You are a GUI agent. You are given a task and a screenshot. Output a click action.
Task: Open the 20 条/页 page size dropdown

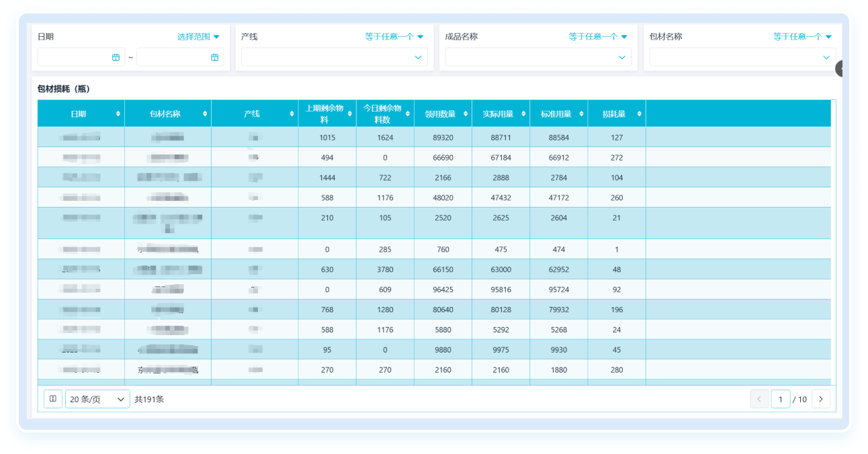tap(97, 400)
